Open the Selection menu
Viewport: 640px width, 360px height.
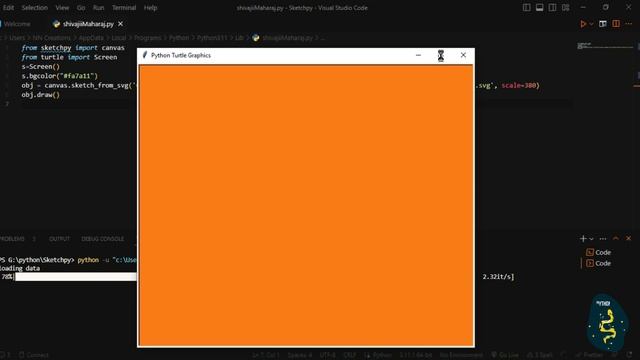[35, 8]
